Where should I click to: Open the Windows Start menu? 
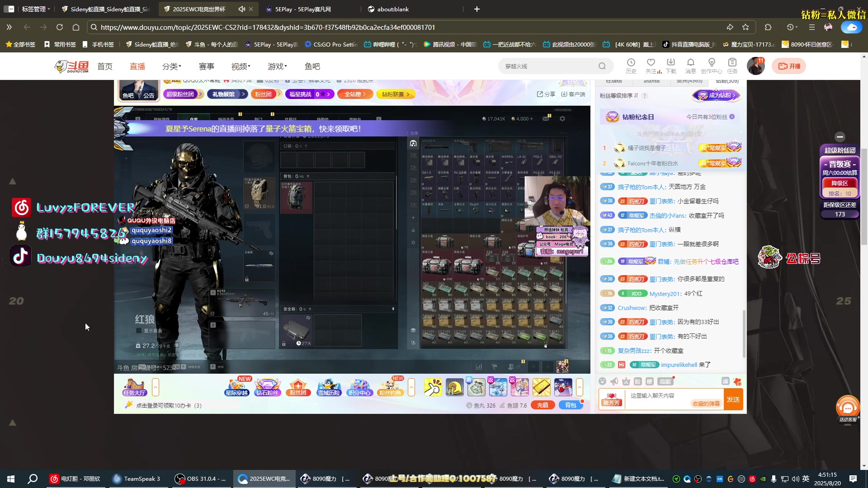11,479
